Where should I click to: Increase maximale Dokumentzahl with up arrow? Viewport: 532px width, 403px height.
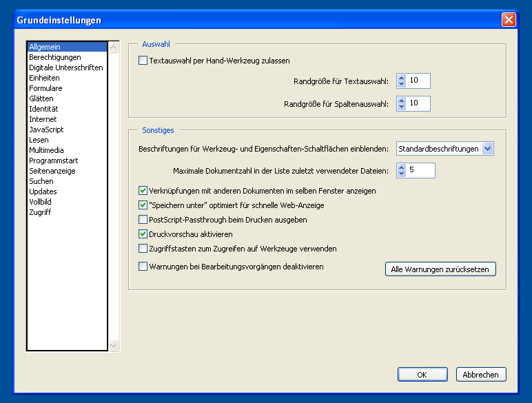402,167
